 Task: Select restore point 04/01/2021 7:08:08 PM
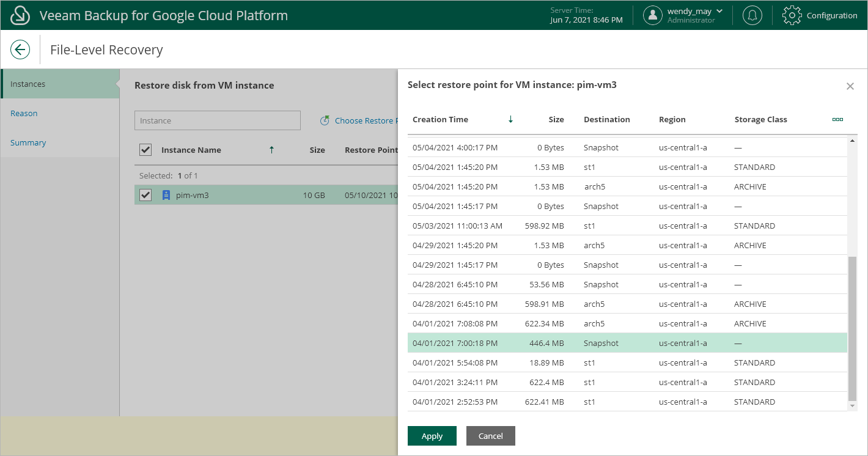tap(628, 323)
